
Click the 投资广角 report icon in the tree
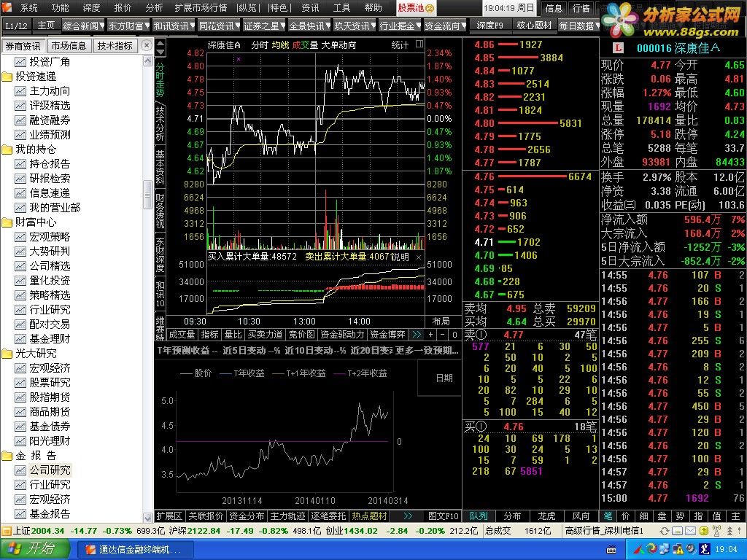[20, 62]
